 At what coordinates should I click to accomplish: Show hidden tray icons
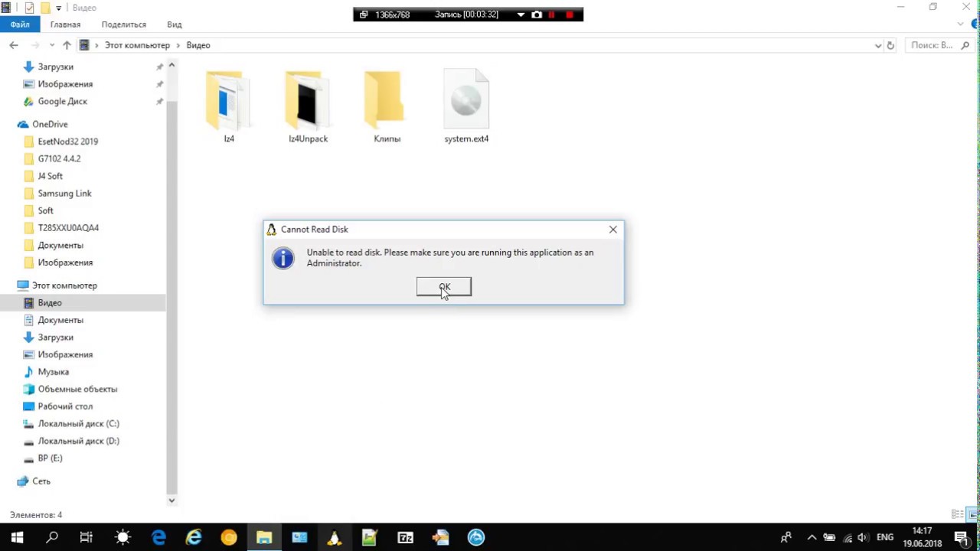(812, 537)
